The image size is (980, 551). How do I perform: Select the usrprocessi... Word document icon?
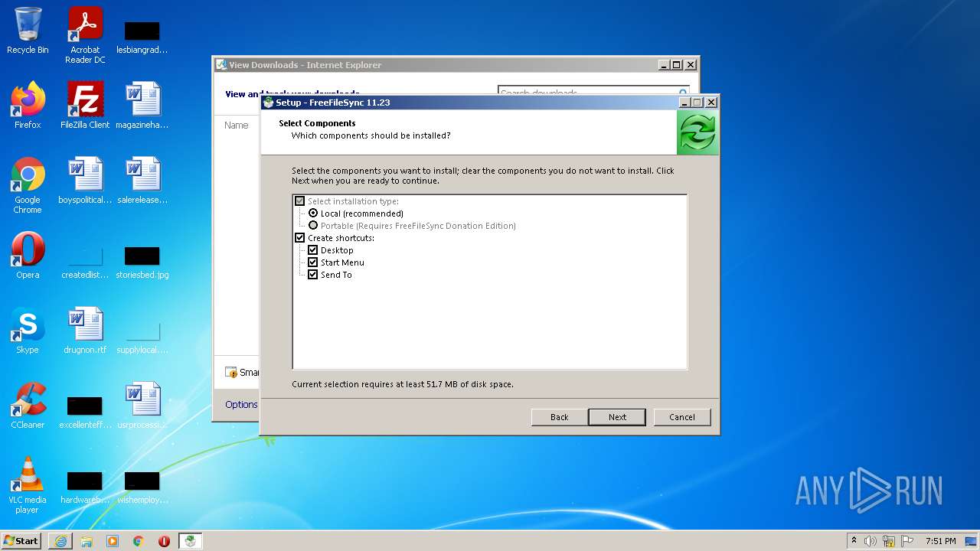click(x=142, y=406)
